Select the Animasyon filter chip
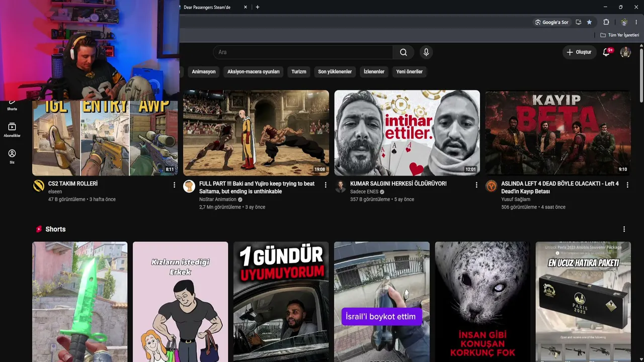The height and width of the screenshot is (362, 644). pyautogui.click(x=204, y=72)
